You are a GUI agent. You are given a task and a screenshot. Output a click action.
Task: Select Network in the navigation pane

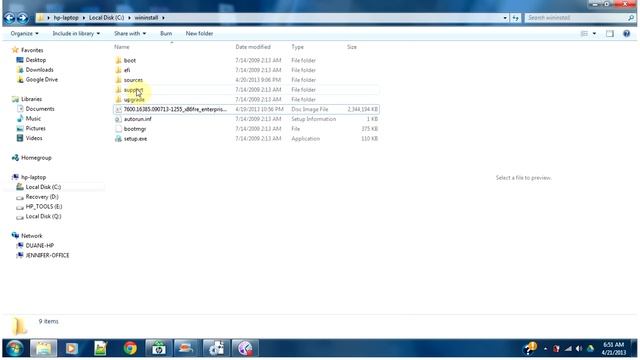coord(31,236)
